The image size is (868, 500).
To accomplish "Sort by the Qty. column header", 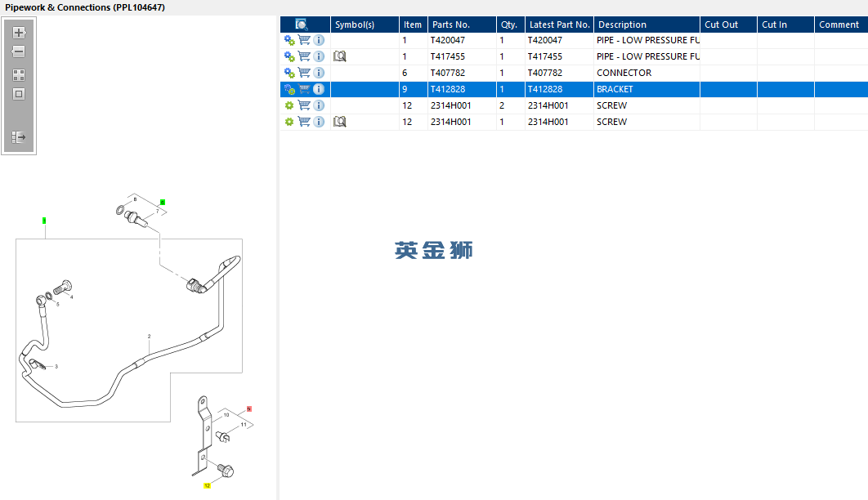I will [x=510, y=25].
